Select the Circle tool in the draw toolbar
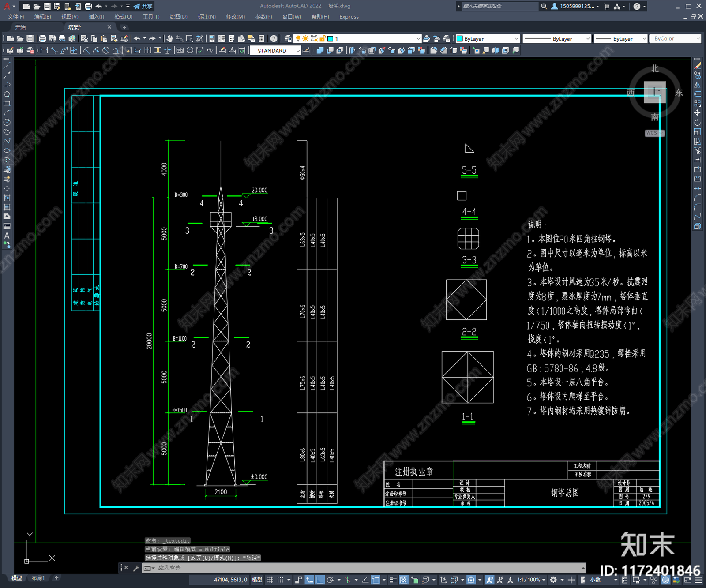 coord(7,122)
